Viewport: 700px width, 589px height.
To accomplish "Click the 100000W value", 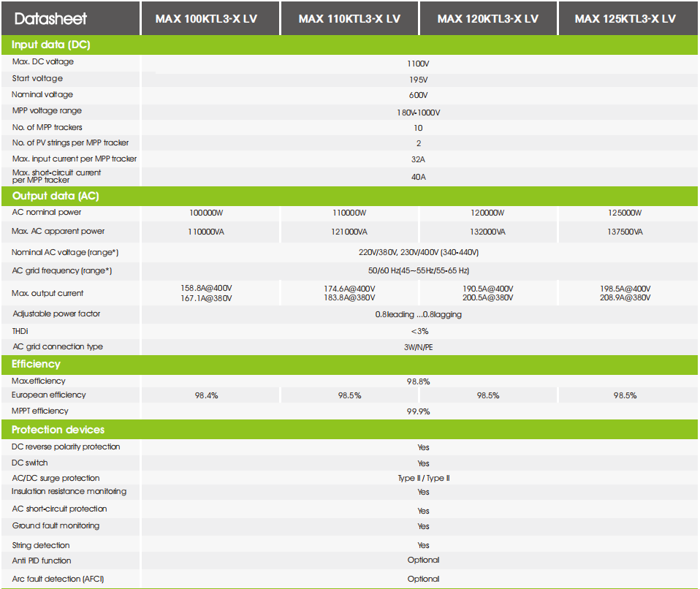I will 206,213.
